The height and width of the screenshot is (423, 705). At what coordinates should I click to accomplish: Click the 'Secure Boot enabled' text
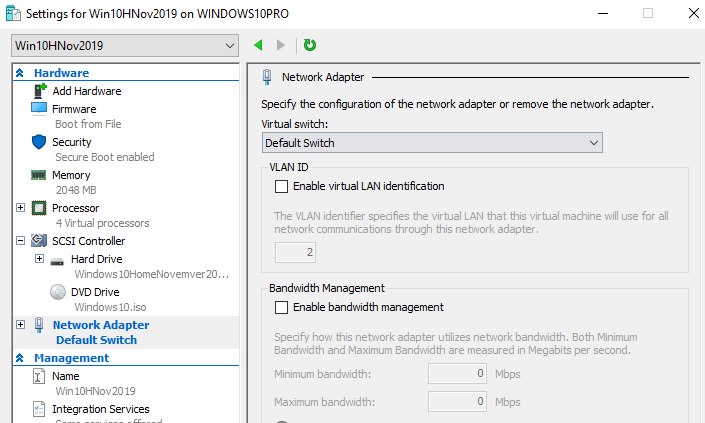[x=105, y=157]
